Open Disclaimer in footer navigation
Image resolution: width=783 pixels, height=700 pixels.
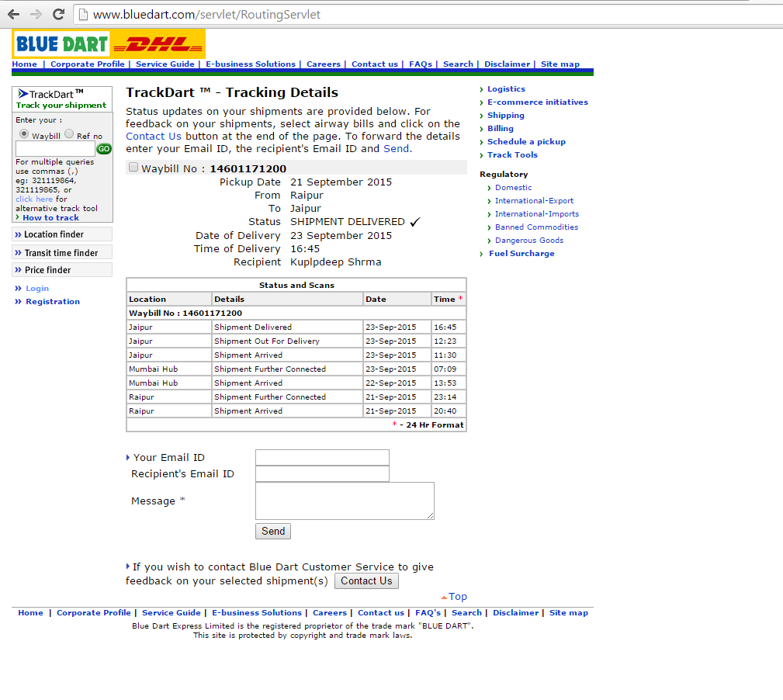(x=516, y=612)
